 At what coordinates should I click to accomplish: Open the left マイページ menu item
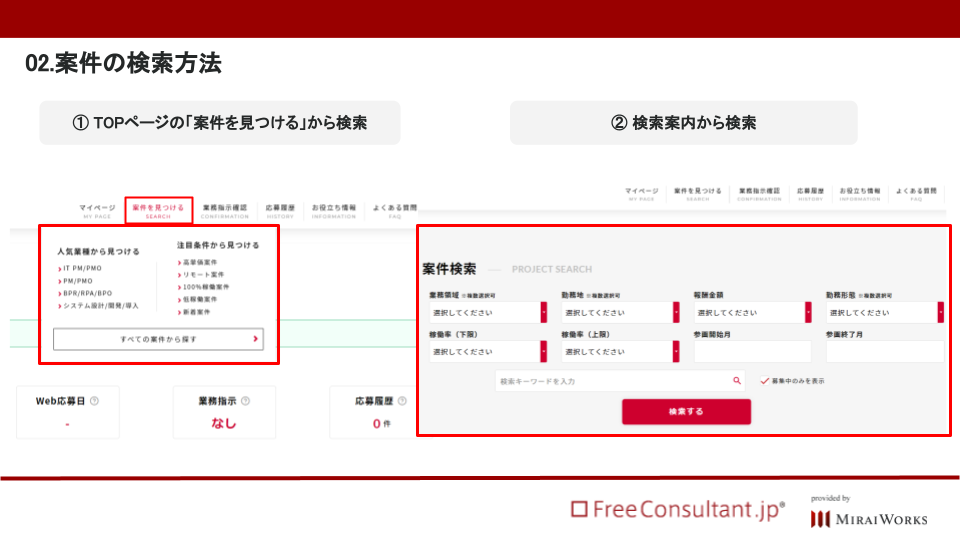(97, 211)
